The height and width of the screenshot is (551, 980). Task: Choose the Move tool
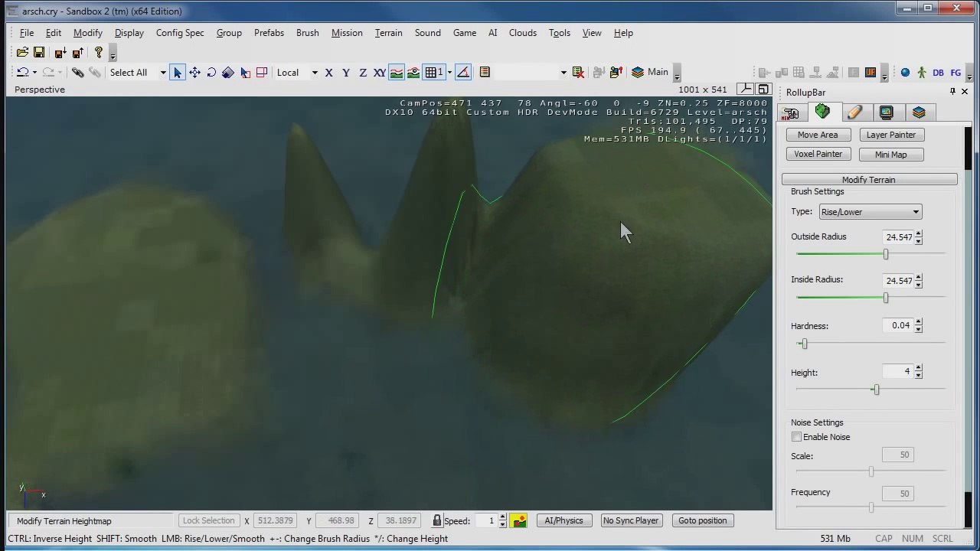pos(194,73)
